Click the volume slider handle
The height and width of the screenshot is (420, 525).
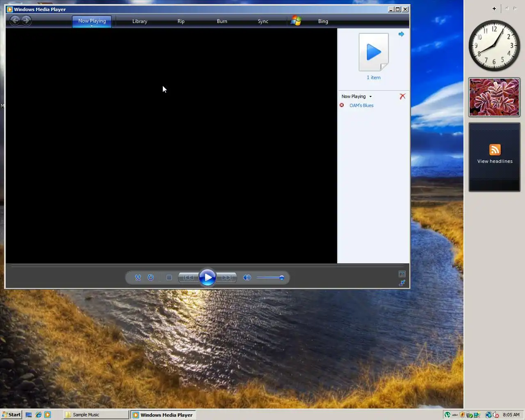pos(282,278)
